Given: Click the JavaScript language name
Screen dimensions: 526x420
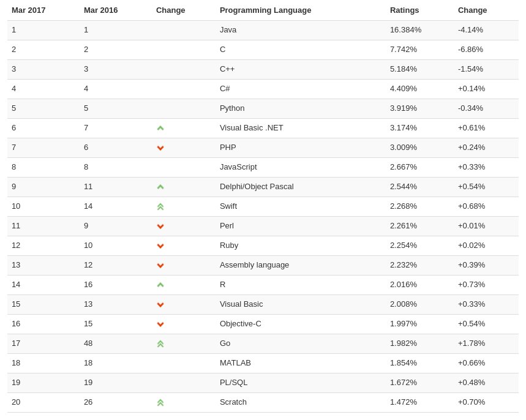Looking at the screenshot, I should [238, 167].
